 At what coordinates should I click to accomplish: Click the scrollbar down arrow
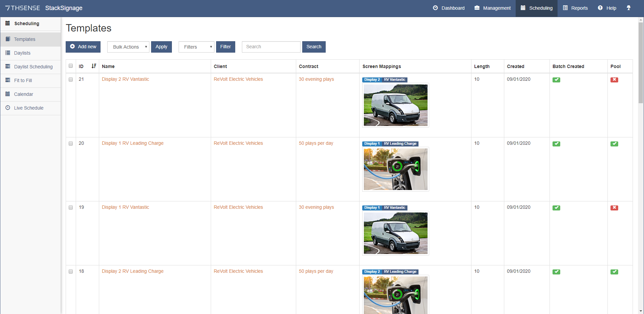[x=641, y=311]
